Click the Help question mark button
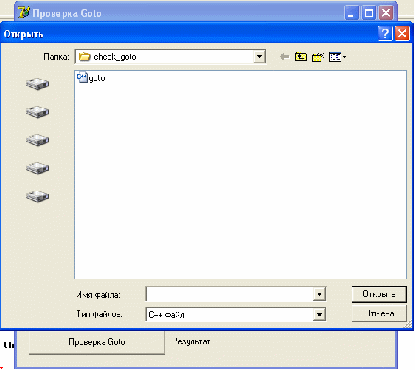This screenshot has width=415, height=370. click(385, 33)
